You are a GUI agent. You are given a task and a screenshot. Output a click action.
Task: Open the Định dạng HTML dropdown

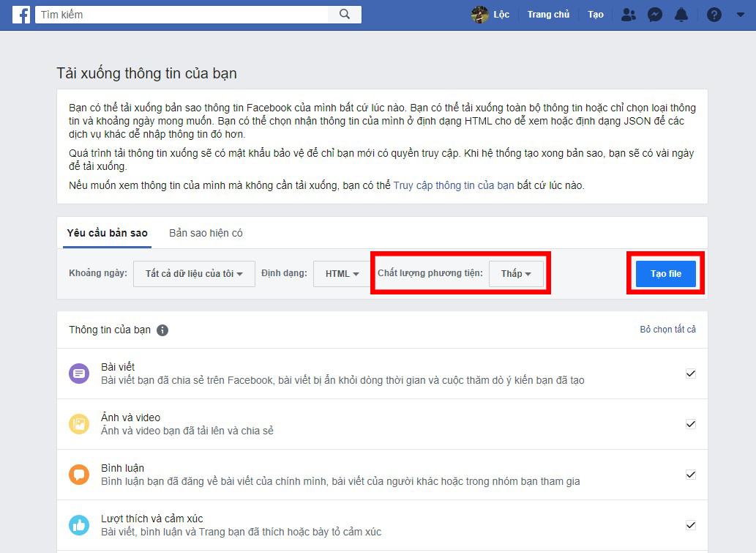tap(342, 274)
